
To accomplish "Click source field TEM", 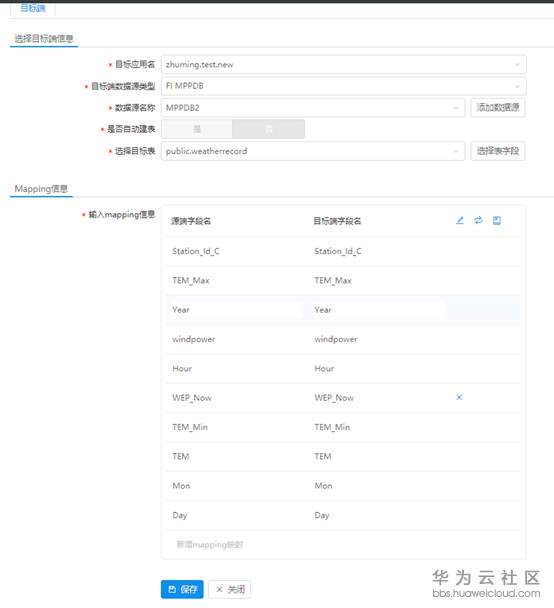I will [181, 456].
